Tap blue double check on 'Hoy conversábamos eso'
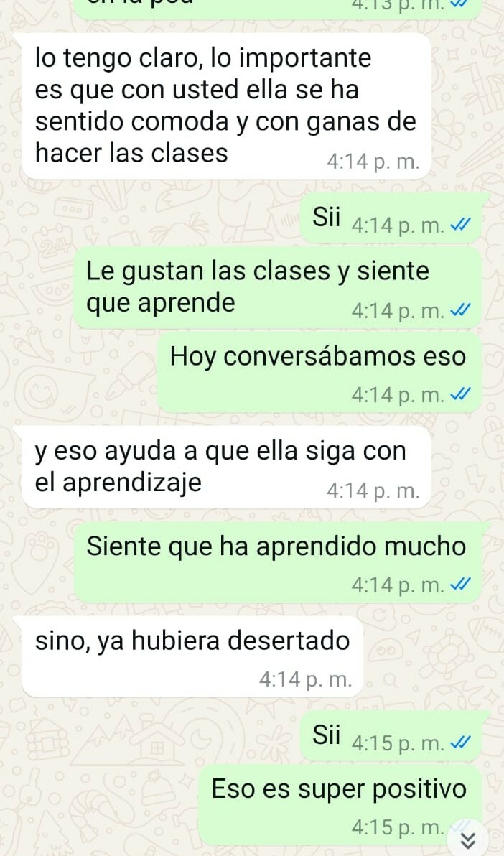The width and height of the screenshot is (504, 856). [x=460, y=394]
